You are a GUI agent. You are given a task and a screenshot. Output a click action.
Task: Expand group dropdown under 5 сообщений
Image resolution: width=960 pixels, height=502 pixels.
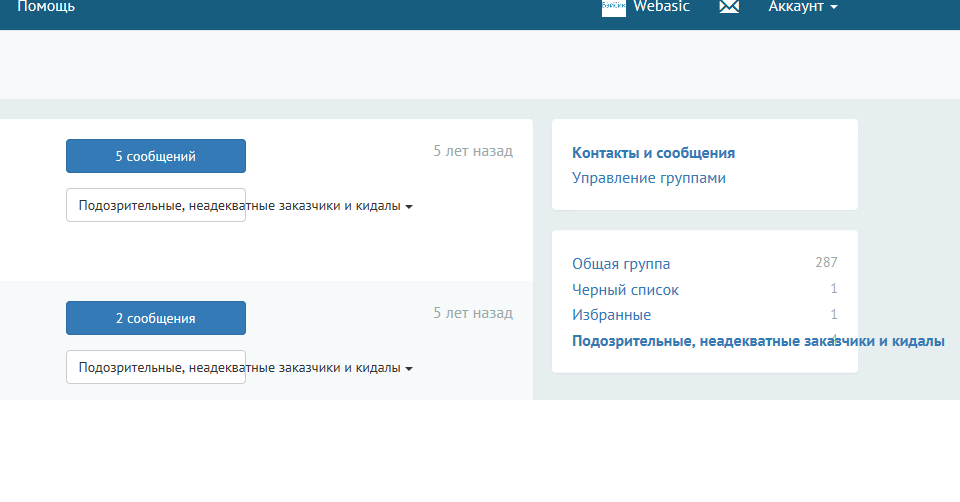[156, 205]
